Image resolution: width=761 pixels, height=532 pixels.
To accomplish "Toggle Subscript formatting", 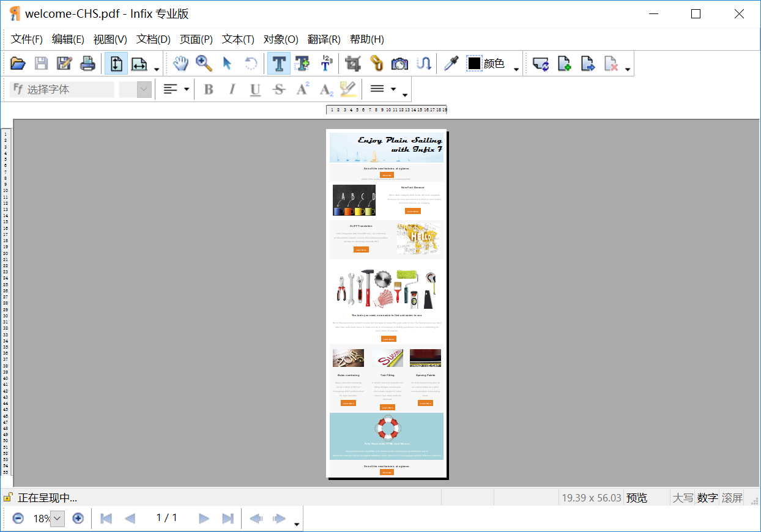I will click(x=326, y=89).
